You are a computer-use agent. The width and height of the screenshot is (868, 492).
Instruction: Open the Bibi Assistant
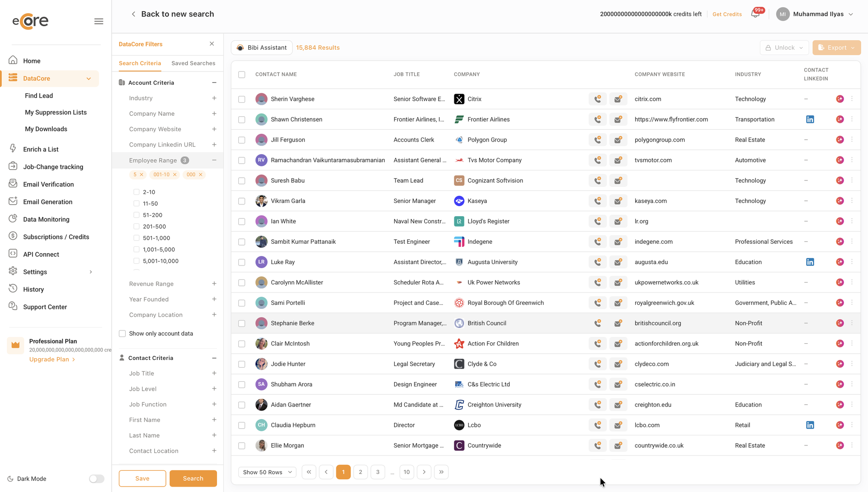pyautogui.click(x=262, y=47)
